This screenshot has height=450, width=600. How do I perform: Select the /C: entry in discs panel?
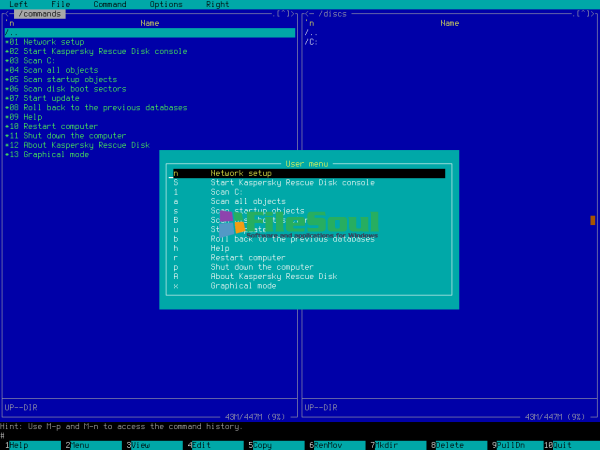311,42
